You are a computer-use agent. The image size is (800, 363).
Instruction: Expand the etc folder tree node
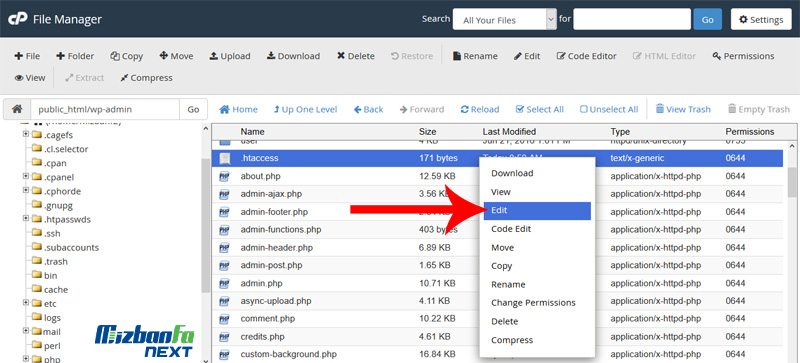25,303
